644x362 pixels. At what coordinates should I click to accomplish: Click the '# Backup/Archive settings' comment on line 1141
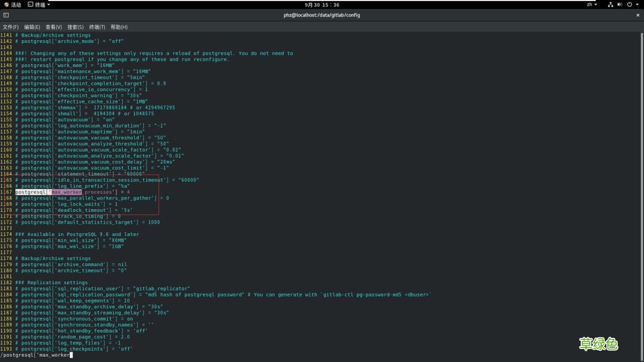pos(53,35)
